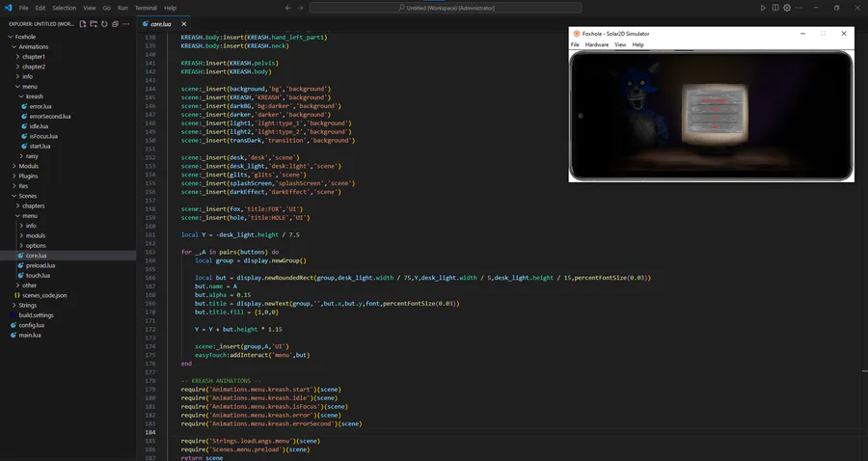Open Explorer more actions menu
This screenshot has height=461, width=868.
(x=126, y=24)
